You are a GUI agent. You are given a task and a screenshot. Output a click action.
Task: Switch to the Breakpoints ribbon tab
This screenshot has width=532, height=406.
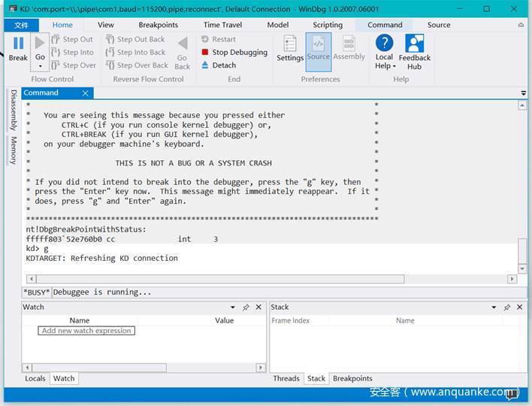159,25
